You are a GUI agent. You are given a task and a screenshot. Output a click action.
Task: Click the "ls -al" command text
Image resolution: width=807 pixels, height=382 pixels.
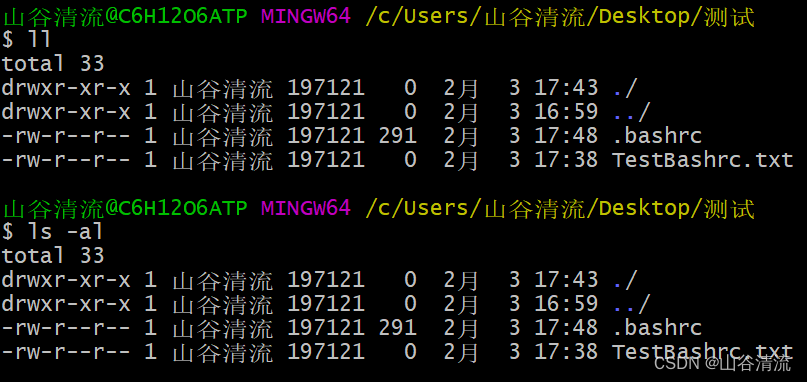[65, 232]
